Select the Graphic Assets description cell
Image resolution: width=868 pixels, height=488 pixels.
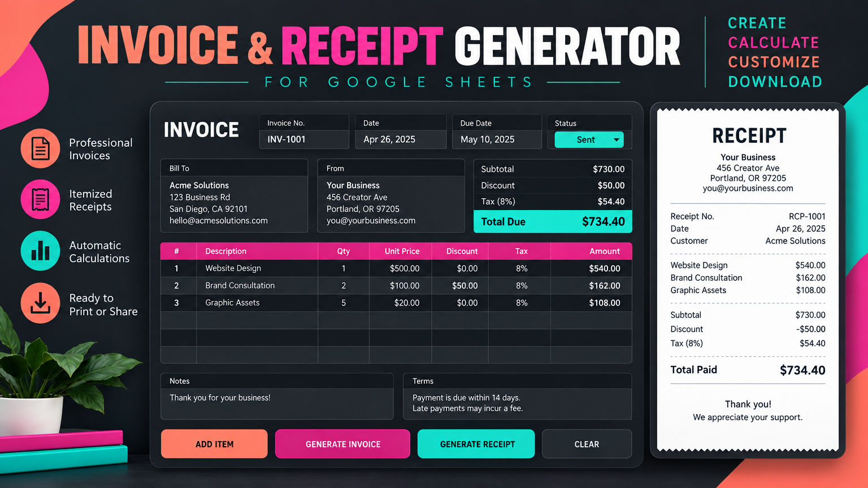point(257,303)
